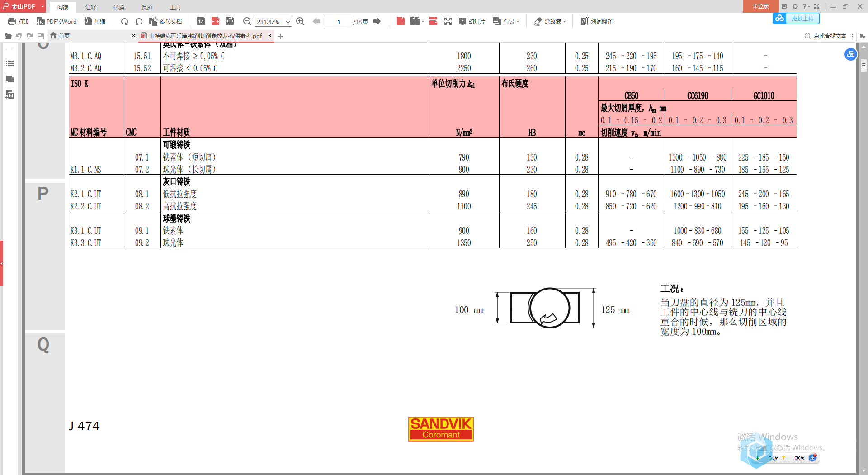868x475 pixels.
Task: Set actual size 1:1 view
Action: 201,21
